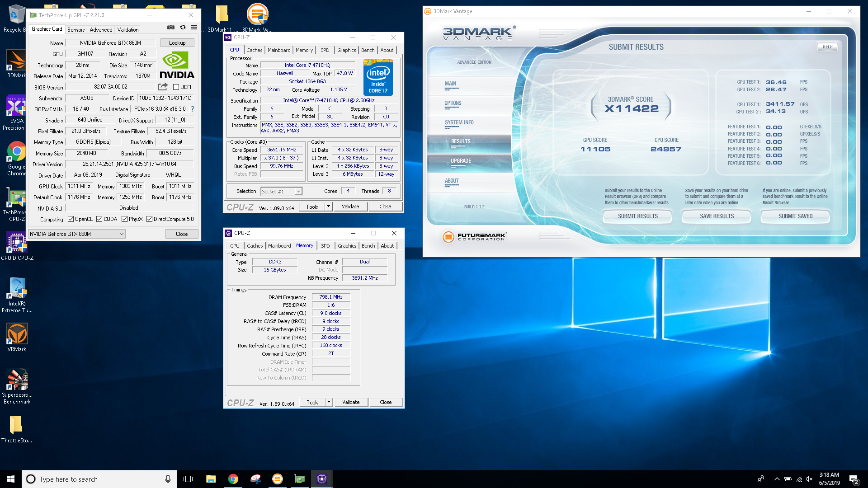The width and height of the screenshot is (868, 488).
Task: Select Options in 3DMark Vantage sidebar
Action: (x=453, y=103)
